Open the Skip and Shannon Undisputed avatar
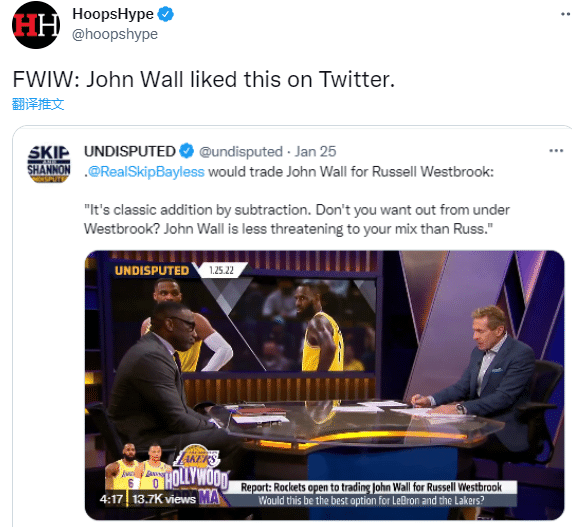Viewport: 572px width, 527px height. coord(49,163)
